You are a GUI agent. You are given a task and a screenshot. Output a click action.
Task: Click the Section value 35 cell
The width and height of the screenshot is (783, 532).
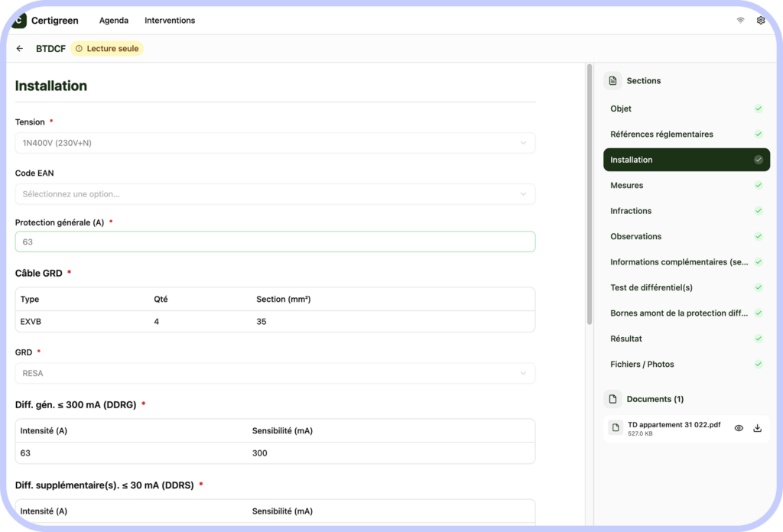pos(262,322)
